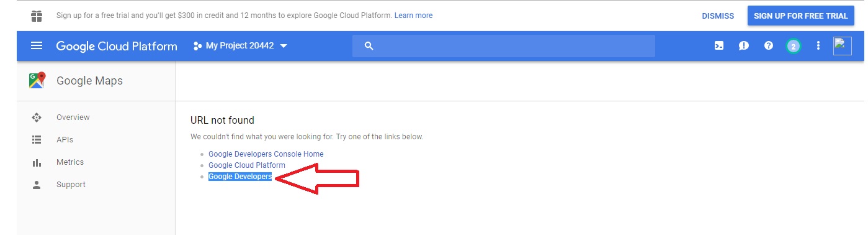This screenshot has width=868, height=235.
Task: Follow the Learn more link
Action: [x=414, y=16]
